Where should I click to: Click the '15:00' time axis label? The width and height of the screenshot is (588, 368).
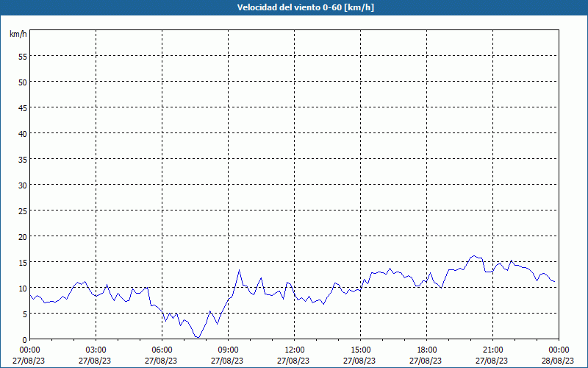[360, 350]
